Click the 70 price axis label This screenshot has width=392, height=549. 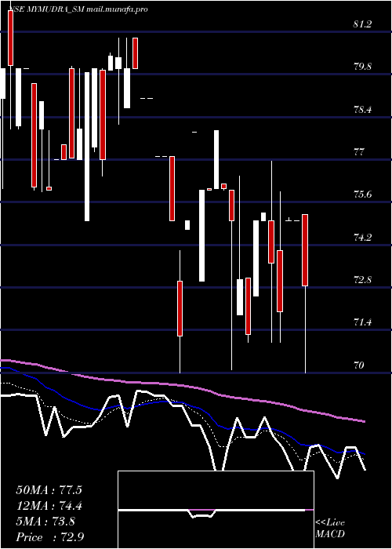(359, 365)
